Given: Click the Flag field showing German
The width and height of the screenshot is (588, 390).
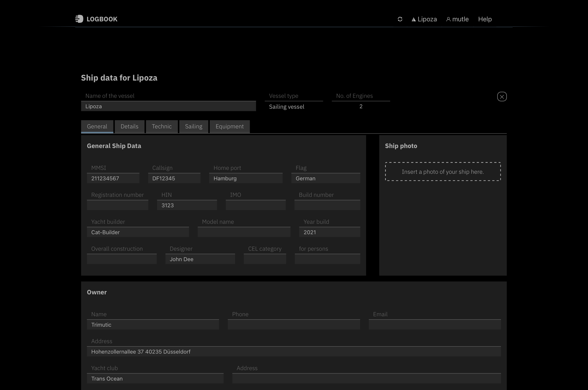Looking at the screenshot, I should tap(325, 178).
